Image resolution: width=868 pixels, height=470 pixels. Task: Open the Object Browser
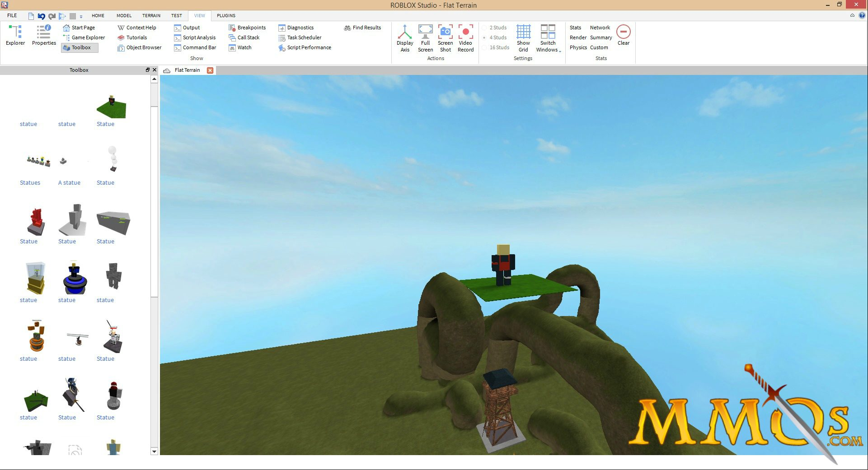(140, 47)
